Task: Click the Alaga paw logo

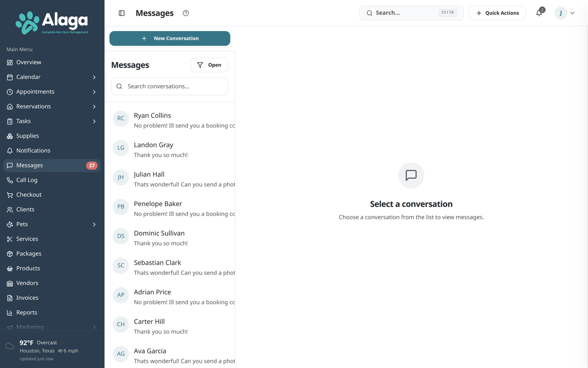Action: point(52,22)
